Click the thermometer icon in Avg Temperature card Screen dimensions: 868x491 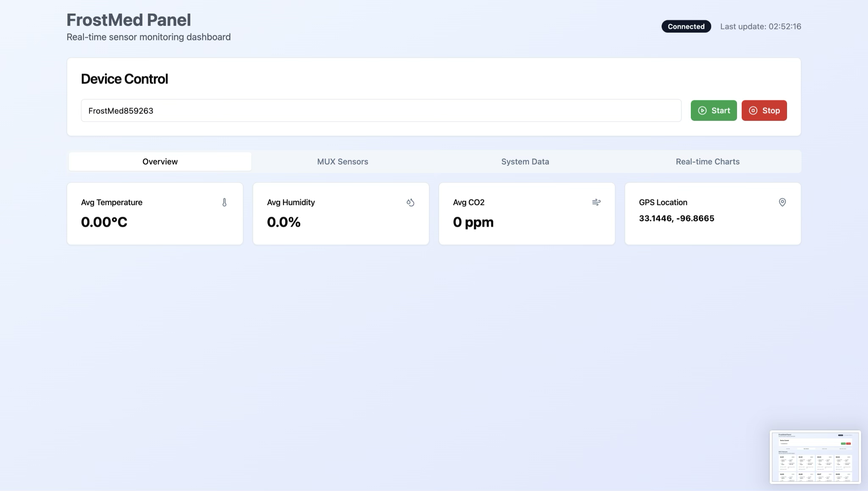click(x=224, y=203)
